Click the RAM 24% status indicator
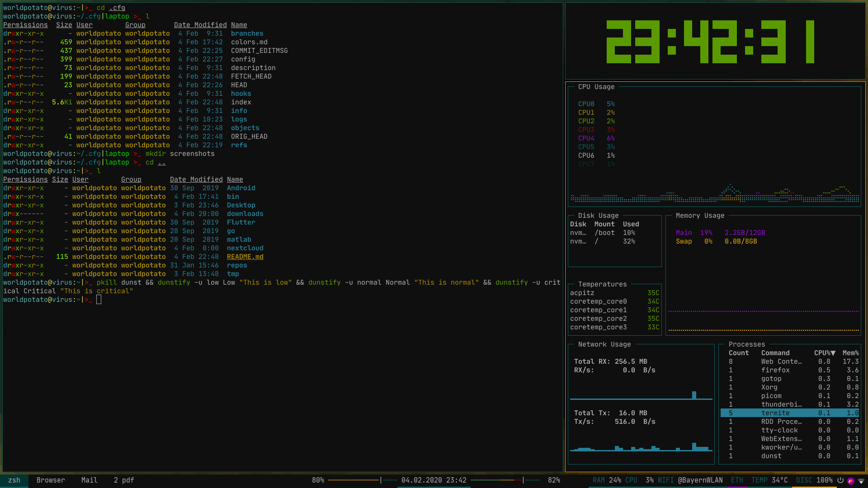Viewport: 868px width, 488px height. coord(607,480)
